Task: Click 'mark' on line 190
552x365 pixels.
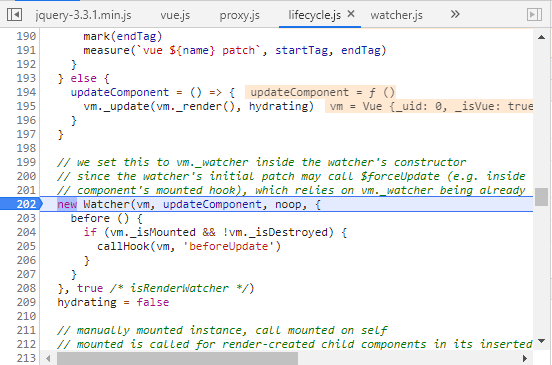Action: (96, 36)
